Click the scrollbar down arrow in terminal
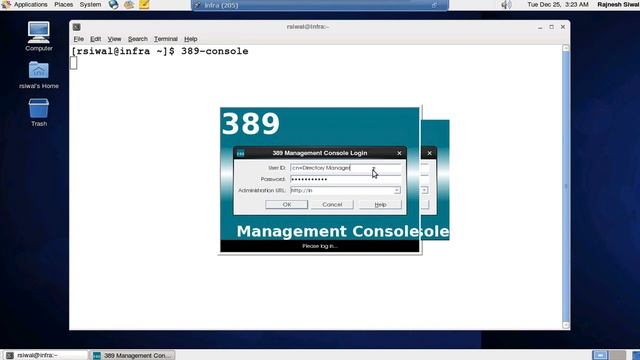This screenshot has width=640, height=360. point(566,325)
